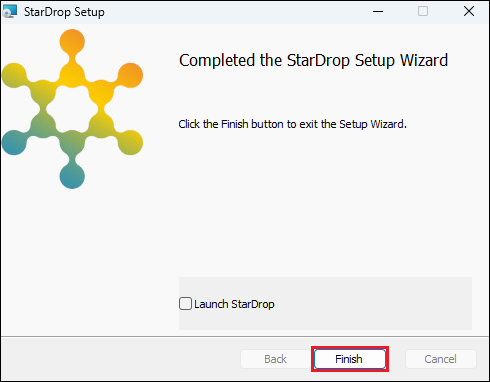Viewport: 490px width, 382px height.
Task: Enable the Launch StarDrop checkbox
Action: click(185, 304)
